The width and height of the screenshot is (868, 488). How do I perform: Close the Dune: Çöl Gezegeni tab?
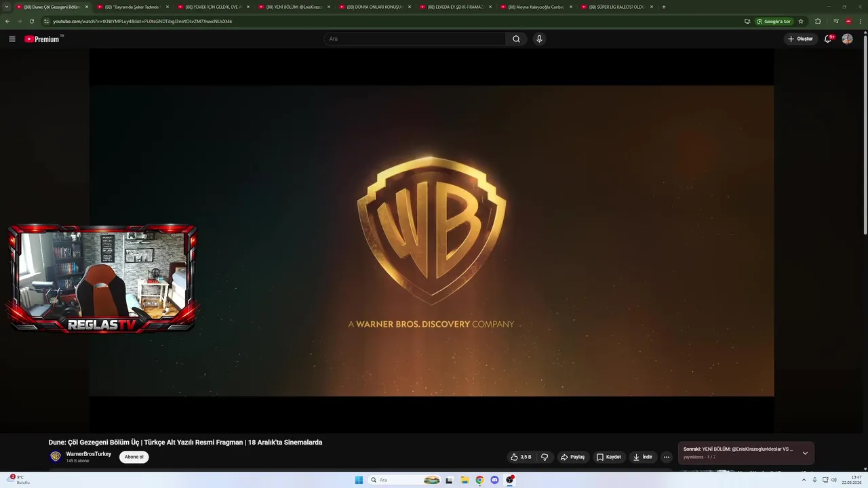[87, 7]
